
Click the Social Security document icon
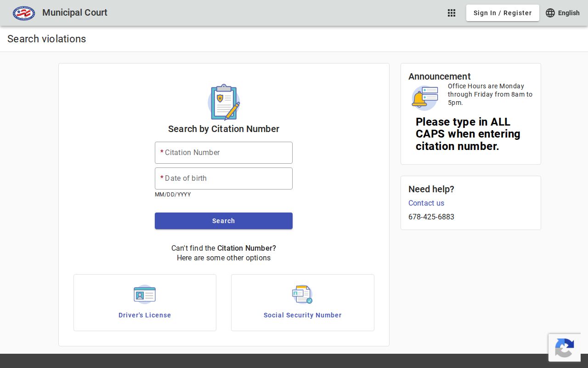tap(302, 294)
